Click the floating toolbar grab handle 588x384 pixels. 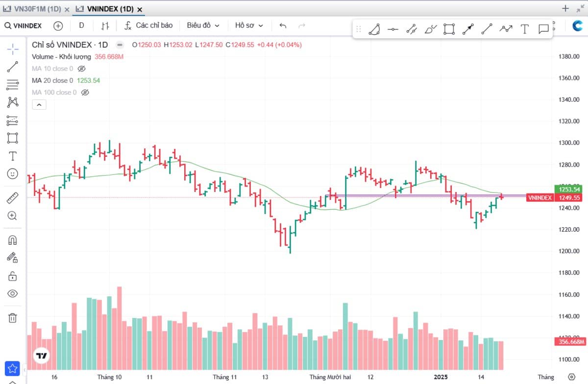pyautogui.click(x=359, y=29)
